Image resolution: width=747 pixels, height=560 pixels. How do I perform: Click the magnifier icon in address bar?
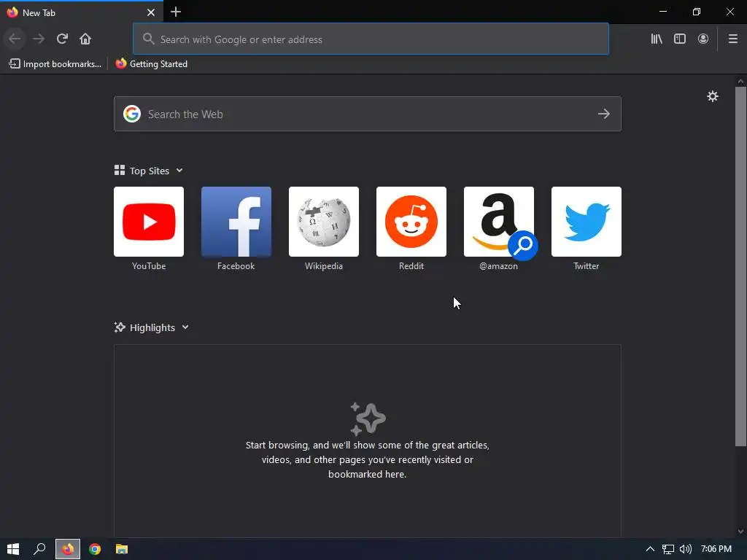(x=148, y=39)
